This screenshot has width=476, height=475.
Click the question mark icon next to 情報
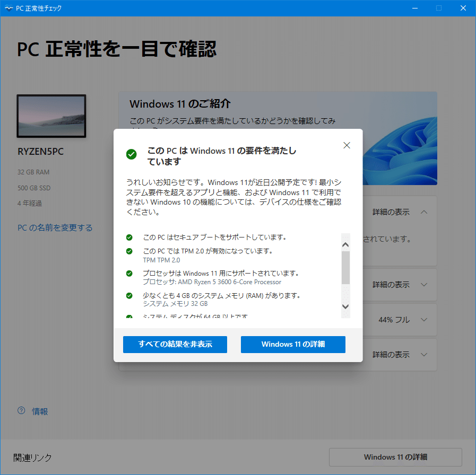21,410
